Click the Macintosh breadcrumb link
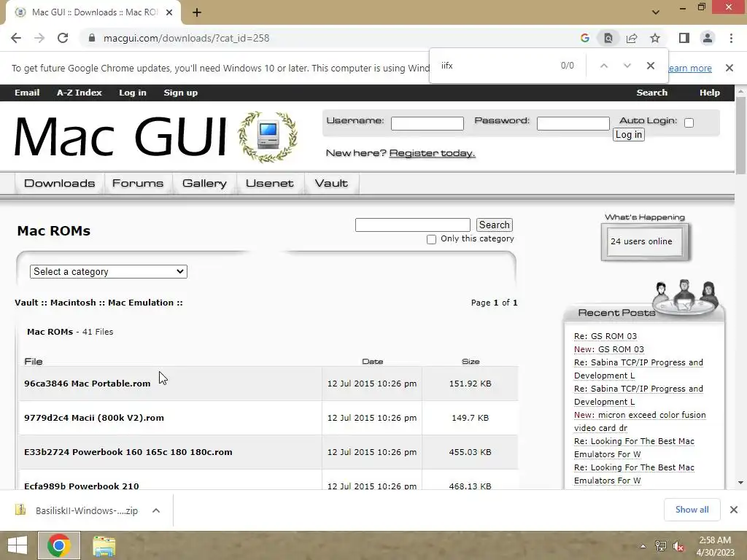Image resolution: width=747 pixels, height=560 pixels. [73, 303]
